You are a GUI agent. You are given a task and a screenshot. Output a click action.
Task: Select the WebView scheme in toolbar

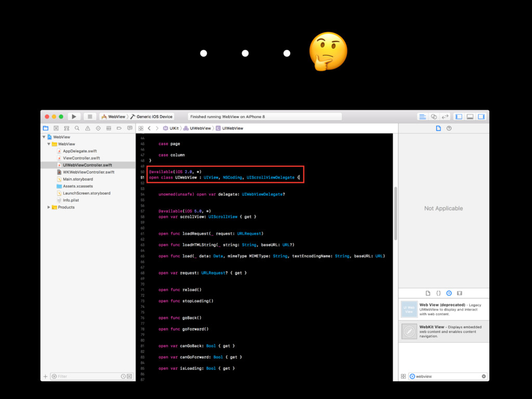click(x=113, y=116)
